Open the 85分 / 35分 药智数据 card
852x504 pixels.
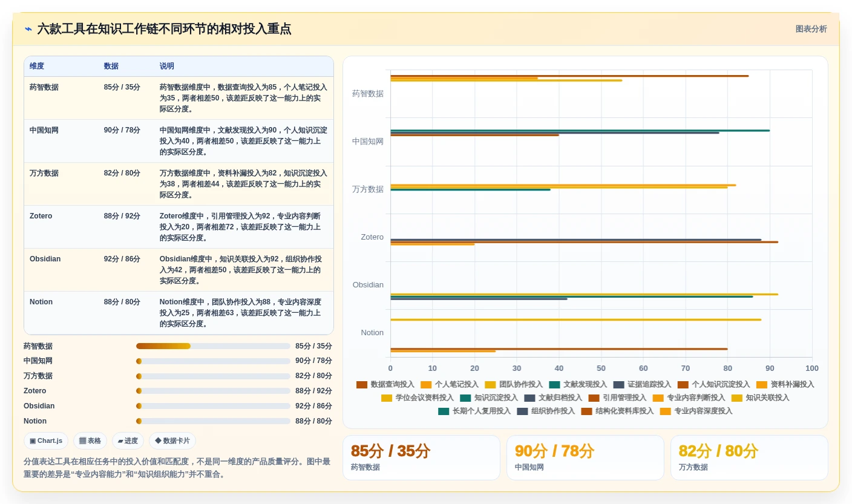(421, 457)
